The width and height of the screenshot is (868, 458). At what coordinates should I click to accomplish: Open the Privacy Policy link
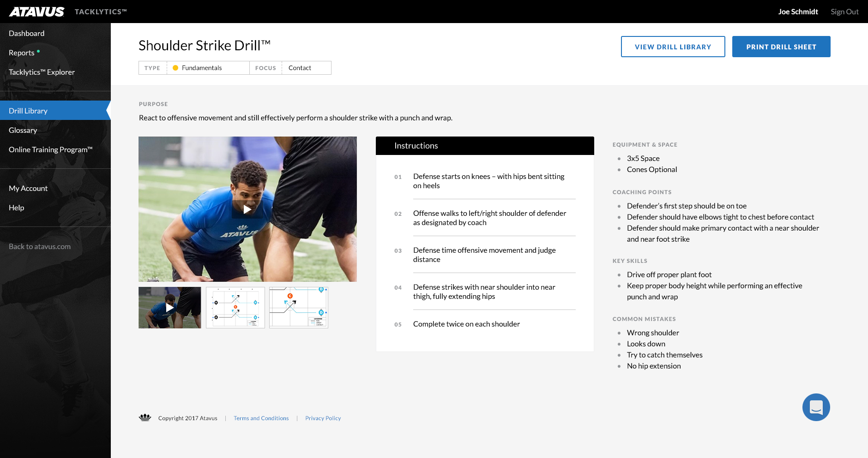coord(323,418)
